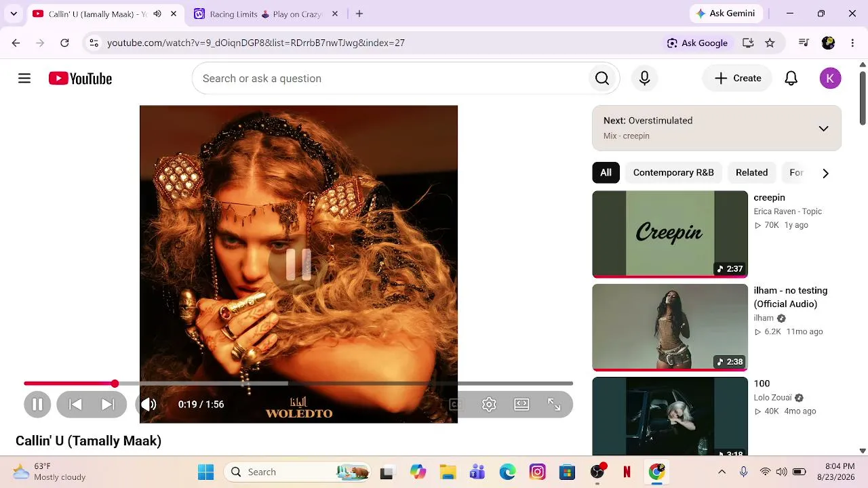Image resolution: width=868 pixels, height=488 pixels.
Task: Focus the 'Search or ask a question' field
Action: pyautogui.click(x=390, y=79)
